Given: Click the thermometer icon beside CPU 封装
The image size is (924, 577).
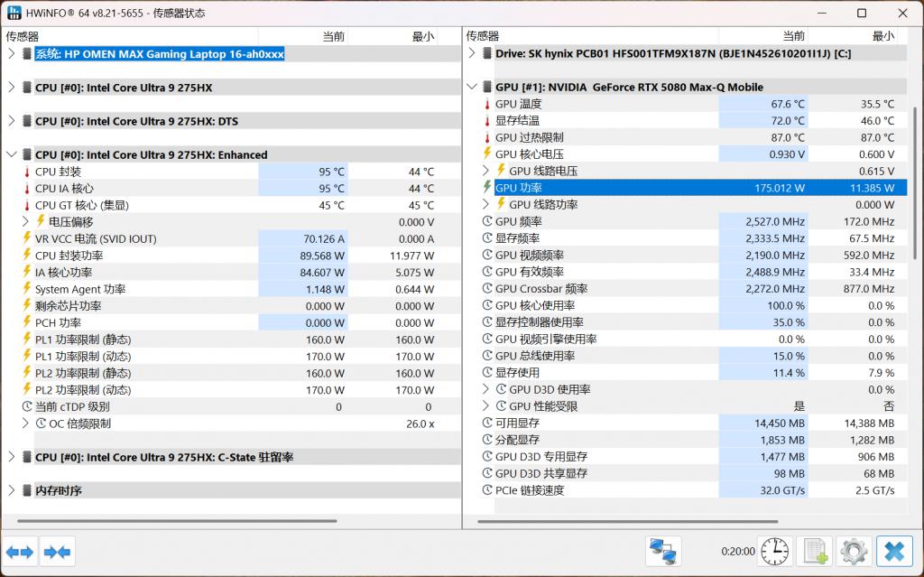Looking at the screenshot, I should click(x=26, y=172).
